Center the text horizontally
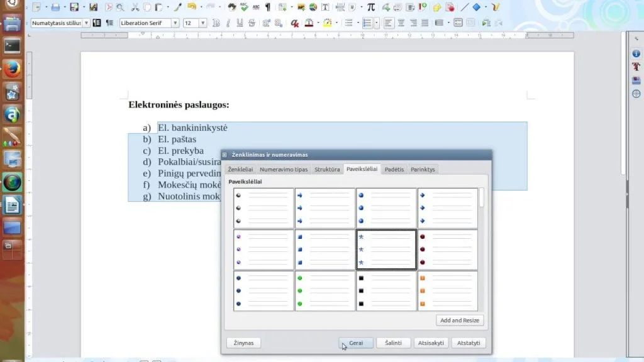This screenshot has width=644, height=362. [401, 23]
